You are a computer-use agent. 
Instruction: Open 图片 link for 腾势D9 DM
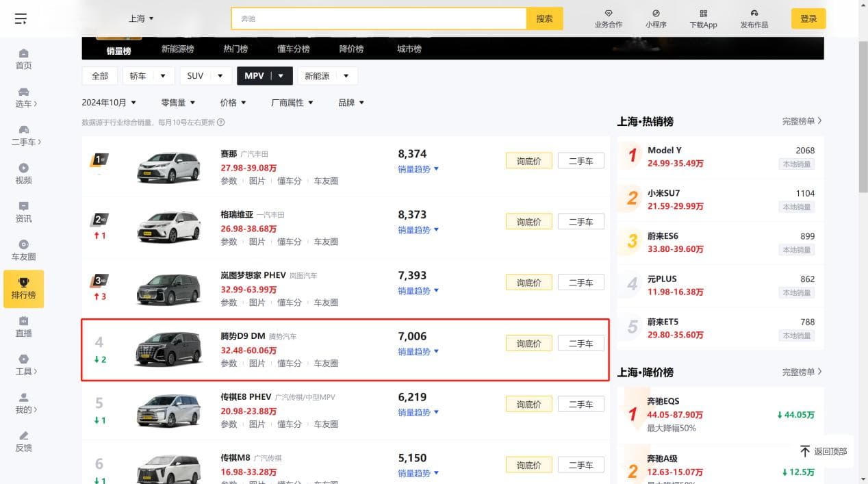[257, 364]
